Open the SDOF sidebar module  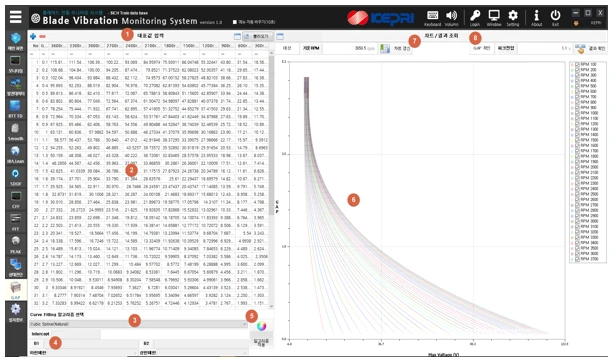15,177
